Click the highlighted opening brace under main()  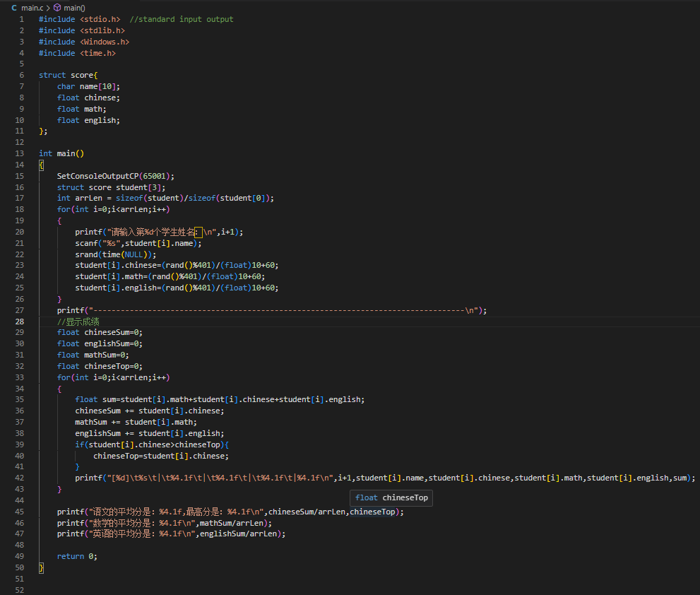[x=41, y=165]
